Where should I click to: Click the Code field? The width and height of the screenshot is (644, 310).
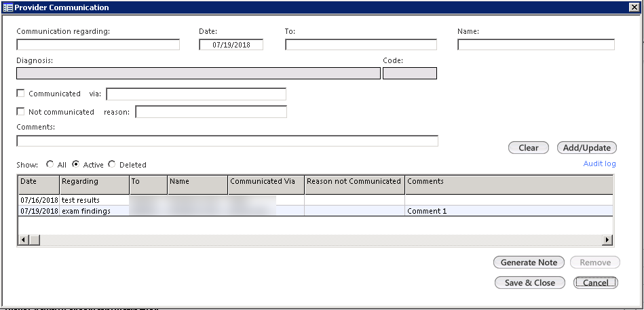click(x=410, y=73)
